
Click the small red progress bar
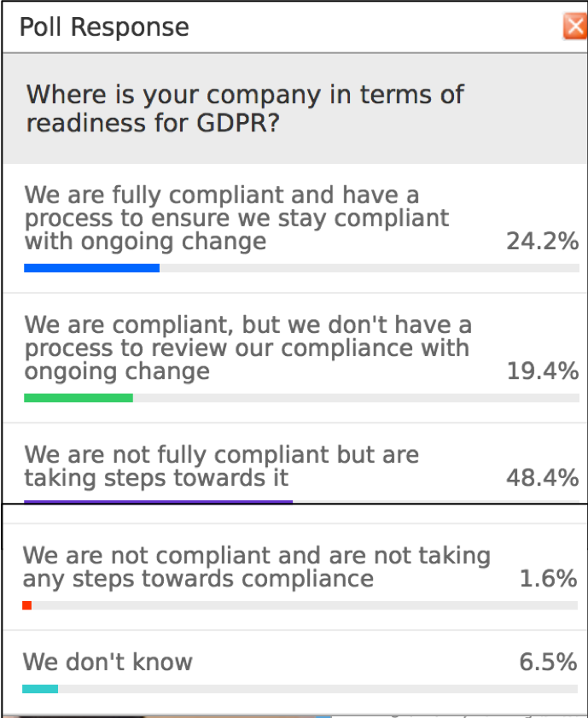[x=27, y=605]
